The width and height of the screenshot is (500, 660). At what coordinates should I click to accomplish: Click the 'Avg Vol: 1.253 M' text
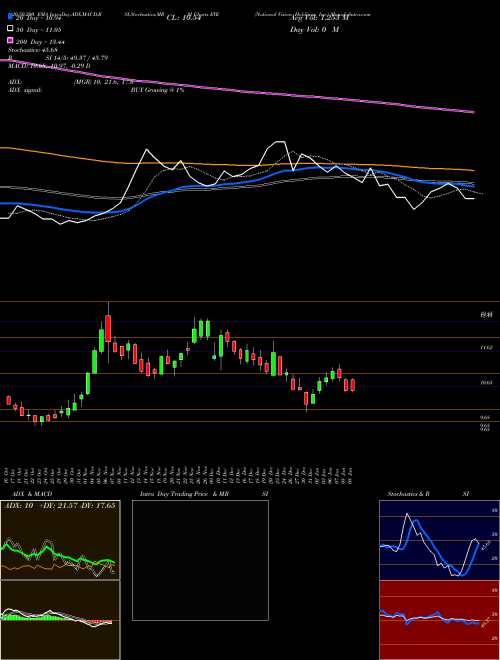click(x=319, y=18)
